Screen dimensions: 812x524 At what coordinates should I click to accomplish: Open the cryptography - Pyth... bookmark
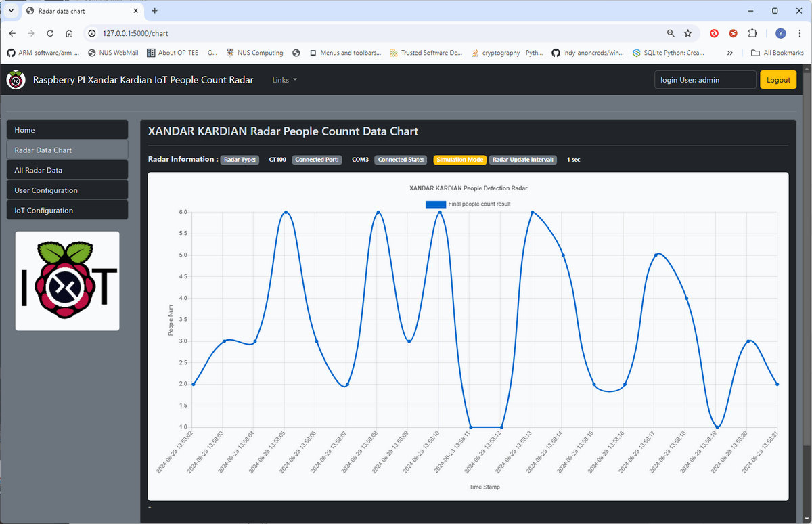507,53
